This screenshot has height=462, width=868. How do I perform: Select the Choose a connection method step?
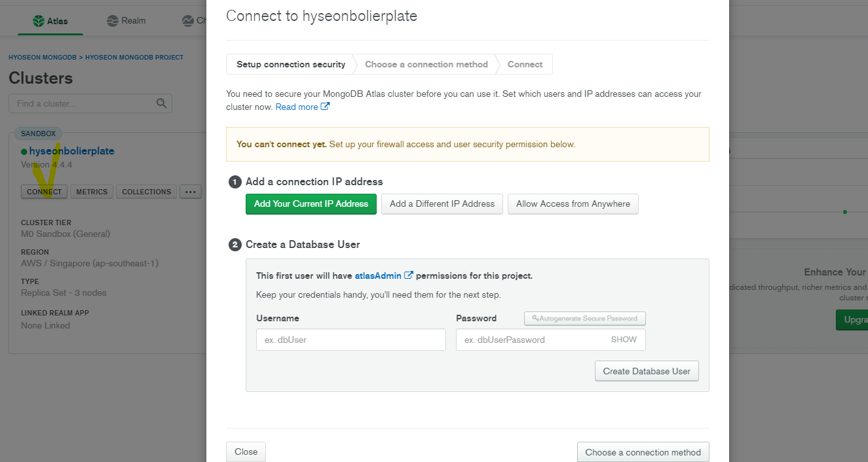pyautogui.click(x=426, y=64)
